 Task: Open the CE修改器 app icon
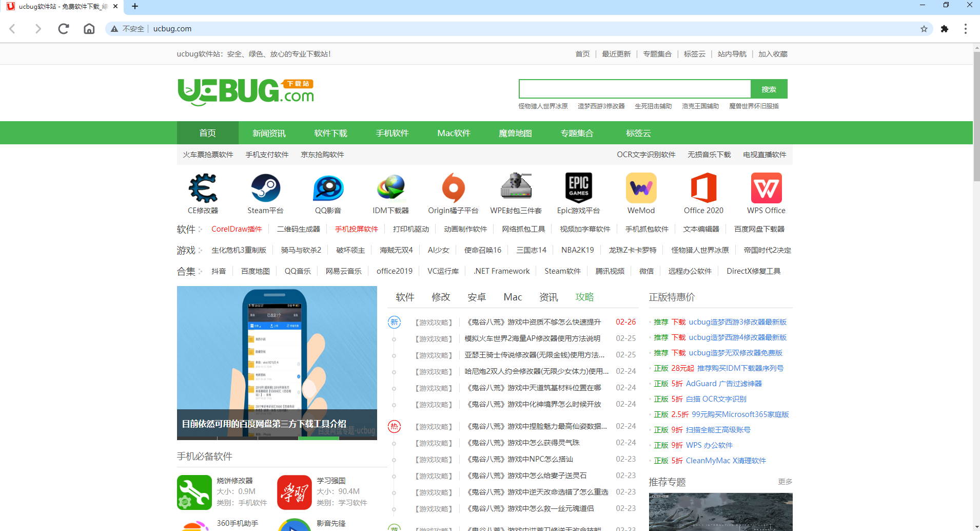[x=203, y=188]
